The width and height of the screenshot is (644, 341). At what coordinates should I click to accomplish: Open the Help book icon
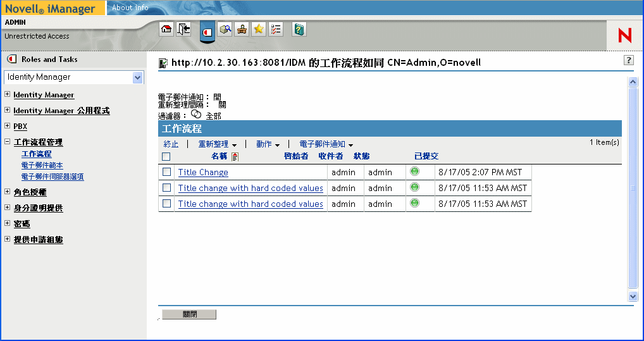(299, 29)
